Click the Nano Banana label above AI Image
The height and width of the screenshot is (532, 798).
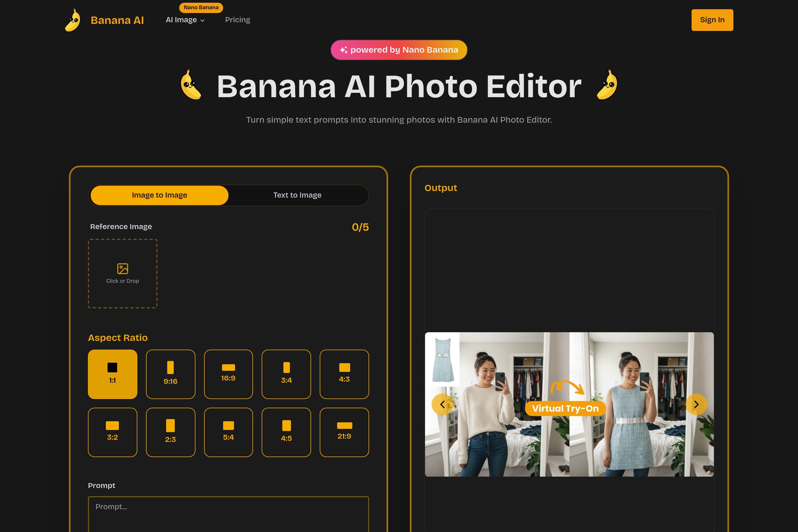pos(201,7)
